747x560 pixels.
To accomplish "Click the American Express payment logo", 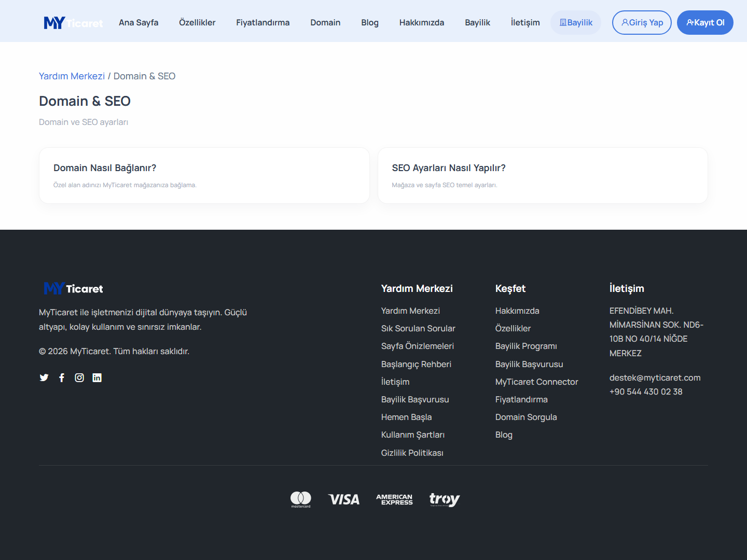I will 394,499.
